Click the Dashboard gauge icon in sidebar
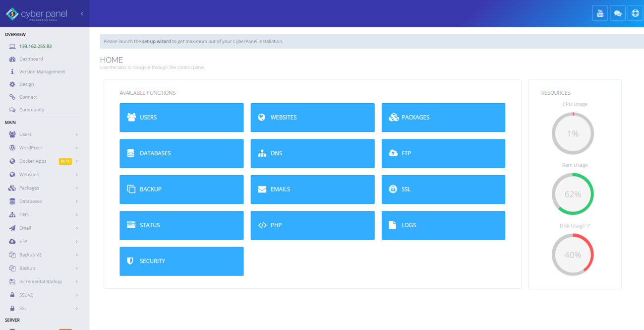 pos(12,59)
